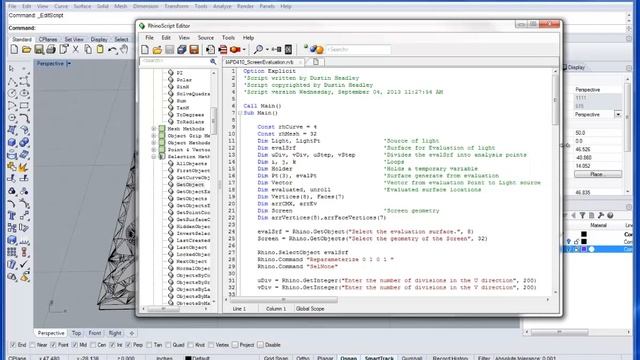Click Rhino's Paste clipboard icon in Standard toolbar
Viewport: 640px width, 360px height.
point(100,50)
